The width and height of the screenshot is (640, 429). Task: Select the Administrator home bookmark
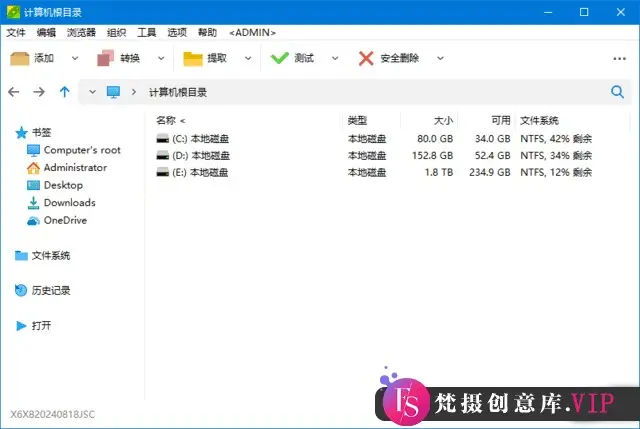coord(67,168)
